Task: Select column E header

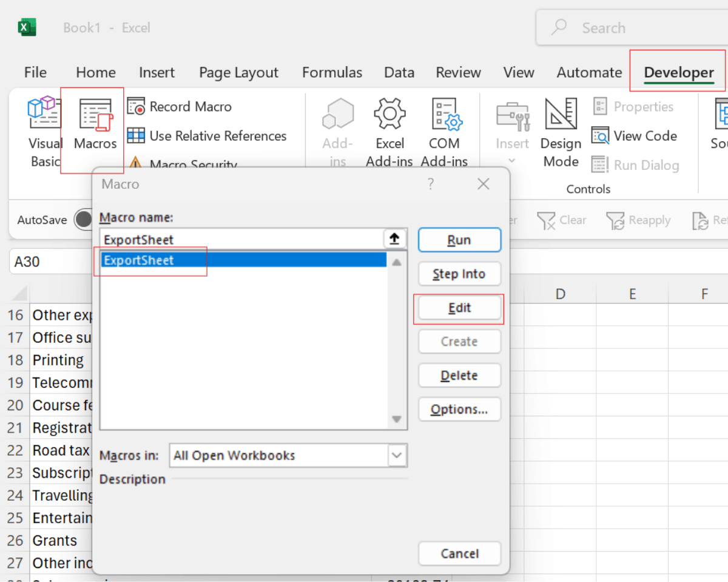Action: (x=632, y=294)
